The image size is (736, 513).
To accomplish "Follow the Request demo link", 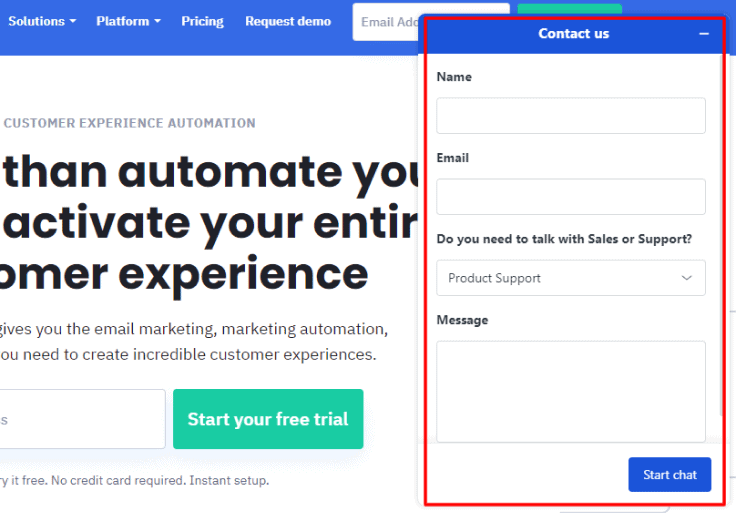I will (288, 21).
